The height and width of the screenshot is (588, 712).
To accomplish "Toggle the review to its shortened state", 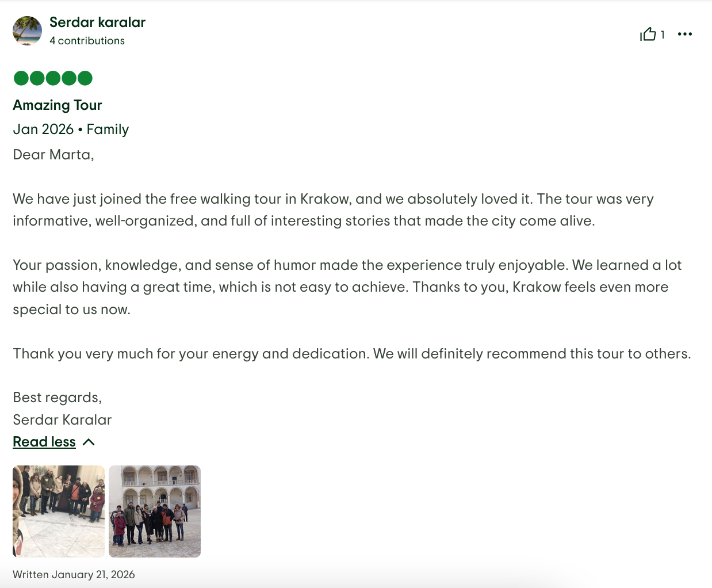I will pos(44,442).
